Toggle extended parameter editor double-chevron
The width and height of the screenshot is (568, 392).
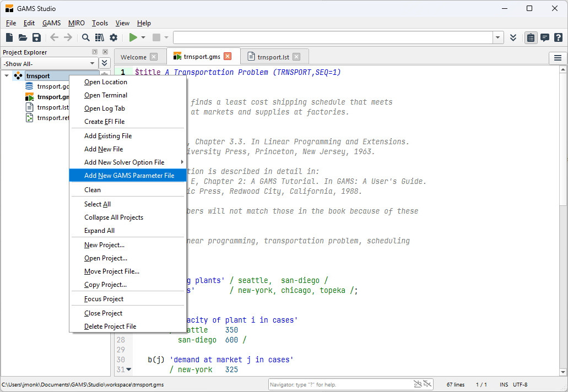[x=513, y=37]
